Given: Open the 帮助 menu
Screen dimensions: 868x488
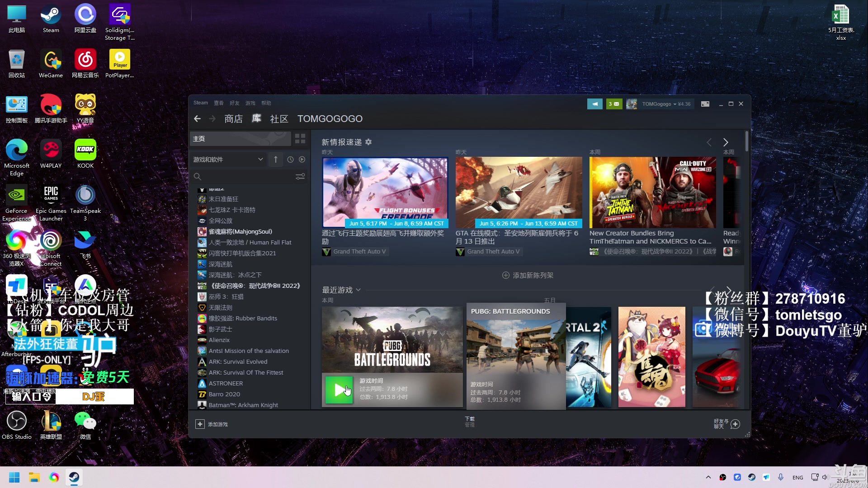Looking at the screenshot, I should point(266,103).
